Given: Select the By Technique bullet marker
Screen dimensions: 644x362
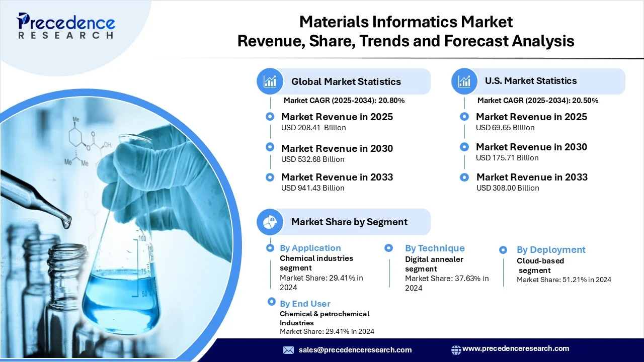Looking at the screenshot, I should (388, 248).
